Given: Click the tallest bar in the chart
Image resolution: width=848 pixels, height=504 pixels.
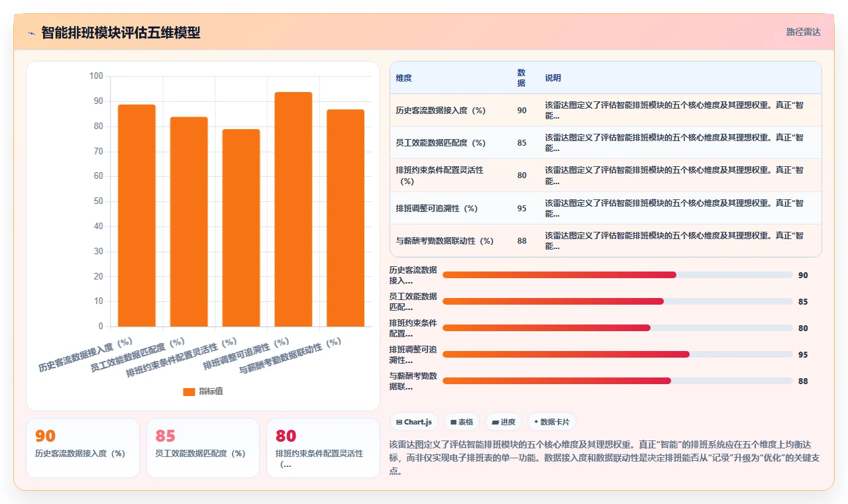Looking at the screenshot, I should [x=293, y=209].
